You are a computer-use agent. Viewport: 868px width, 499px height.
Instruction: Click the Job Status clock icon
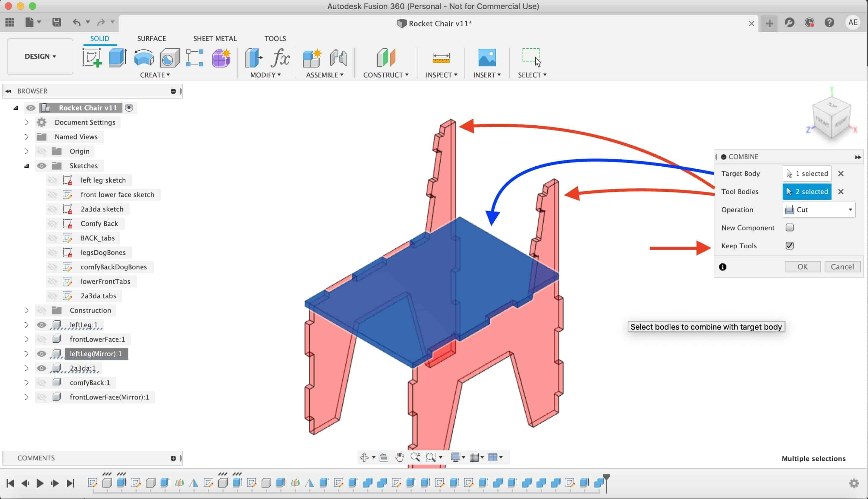810,23
